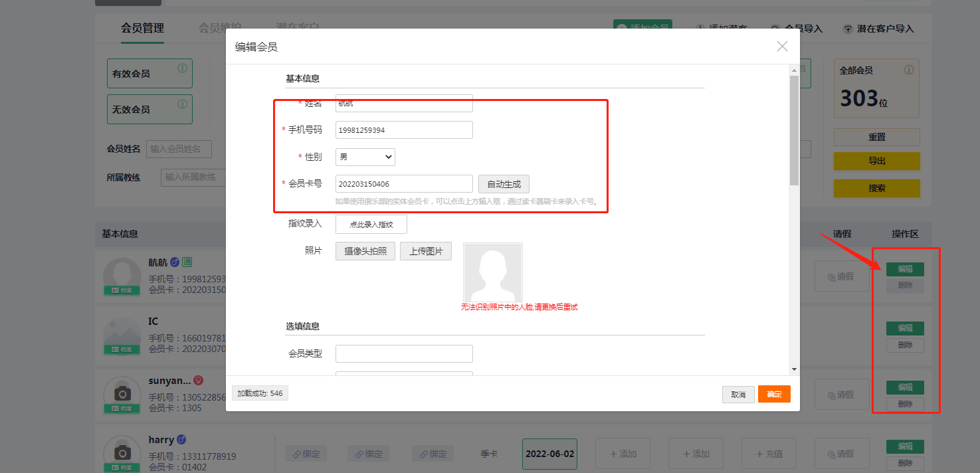Image resolution: width=980 pixels, height=473 pixels.
Task: Open the 性别 gender dropdown
Action: (365, 157)
